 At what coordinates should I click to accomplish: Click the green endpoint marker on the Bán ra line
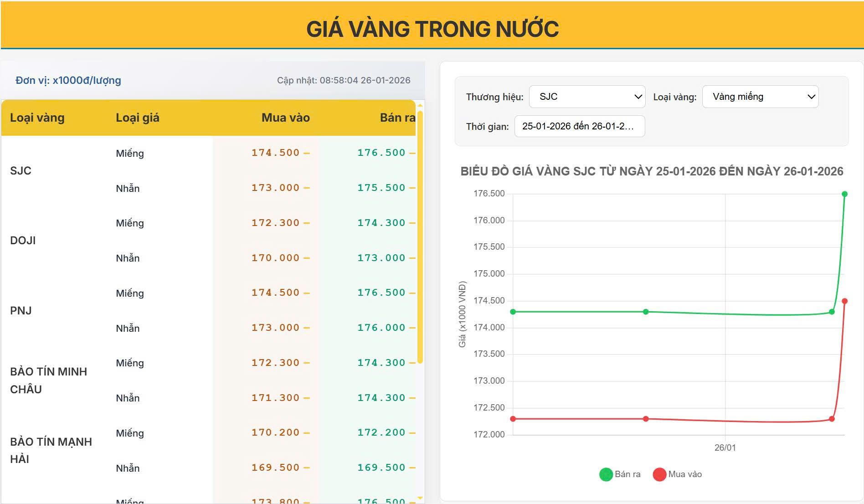pyautogui.click(x=844, y=194)
